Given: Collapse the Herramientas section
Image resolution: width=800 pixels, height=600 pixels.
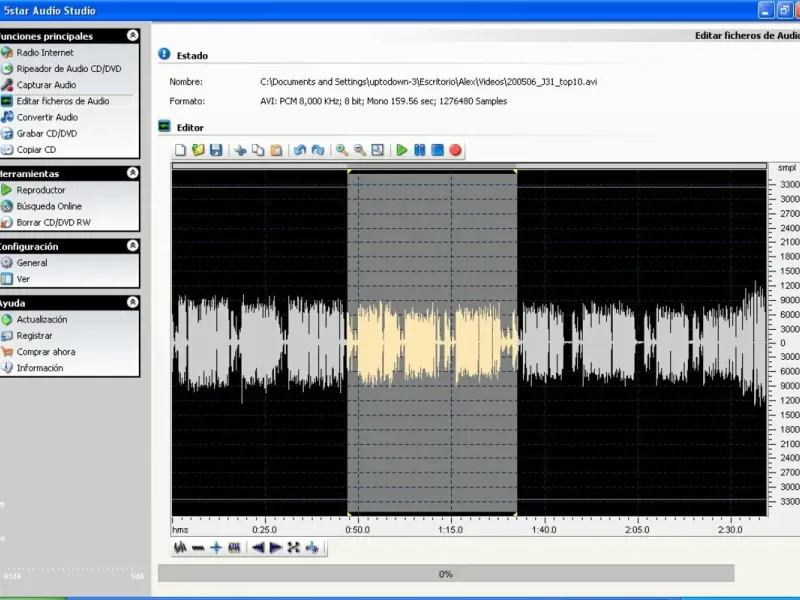Looking at the screenshot, I should 132,173.
